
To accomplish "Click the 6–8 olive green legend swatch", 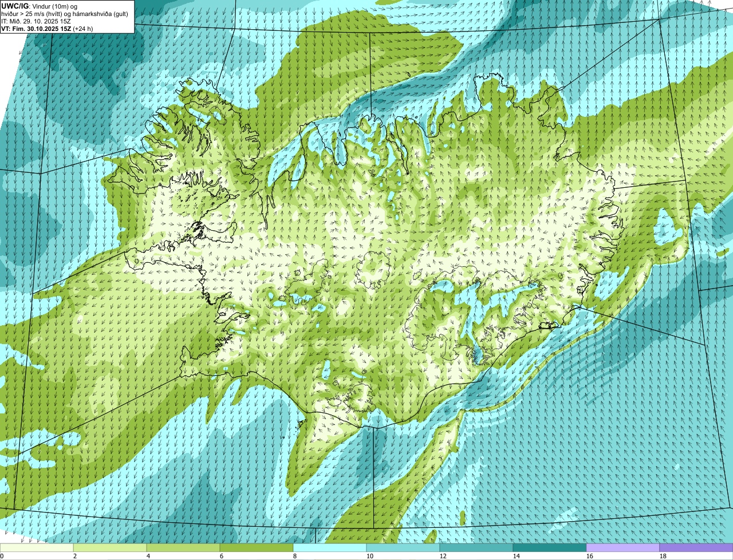I will (257, 548).
